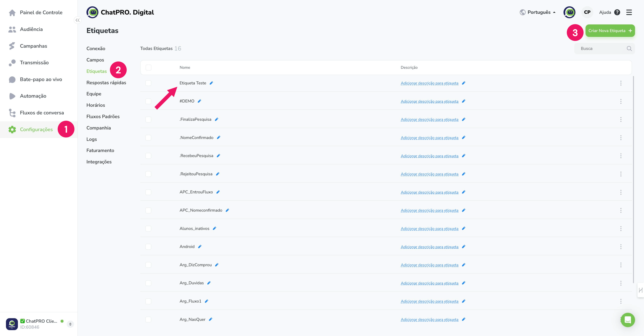Click side panel tab on right edge
644x336 pixels.
(x=640, y=290)
